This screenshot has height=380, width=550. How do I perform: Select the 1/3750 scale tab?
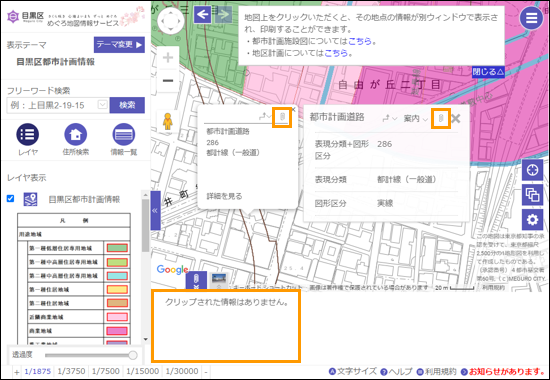coord(71,371)
